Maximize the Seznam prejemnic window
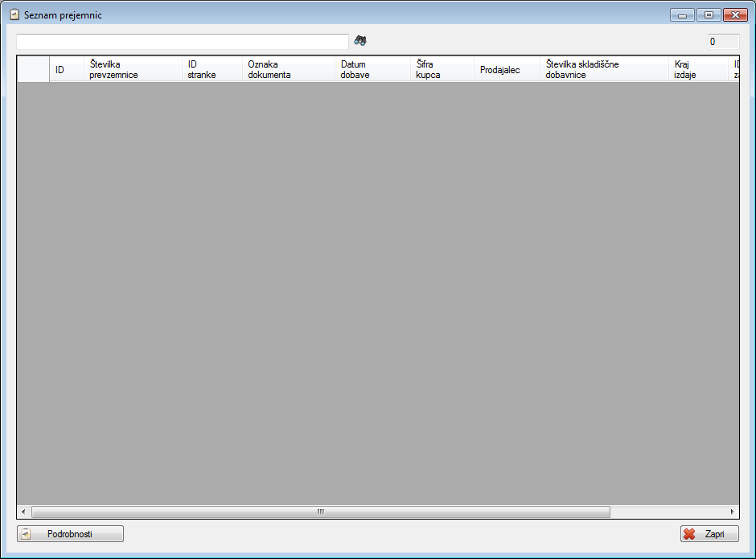The width and height of the screenshot is (756, 559). pyautogui.click(x=709, y=15)
